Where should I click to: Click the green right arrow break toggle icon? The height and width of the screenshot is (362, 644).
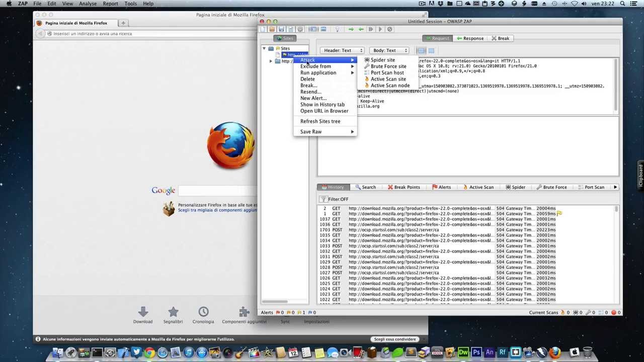[351, 29]
